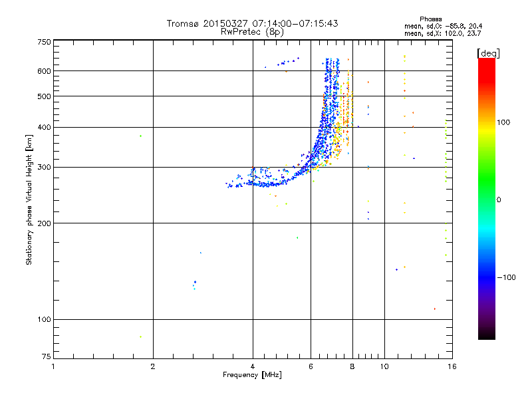The width and height of the screenshot is (532, 399).
Task: Click the x-axis tick label '1'
Action: 53,366
